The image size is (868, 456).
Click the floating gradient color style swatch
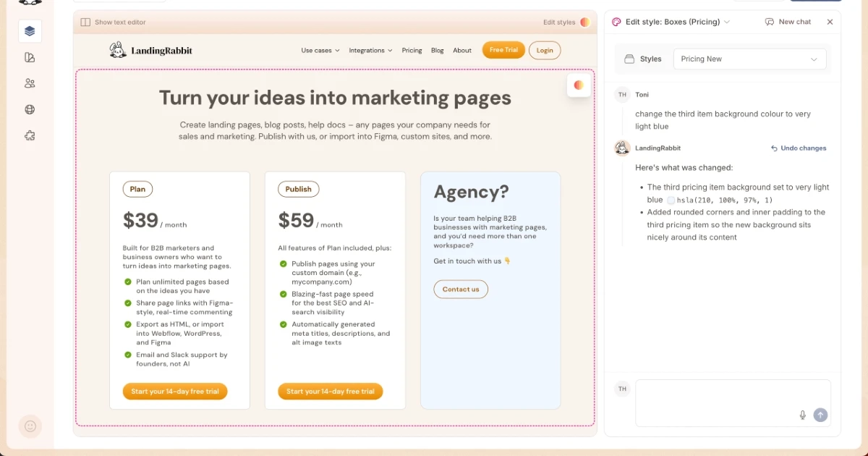point(579,85)
